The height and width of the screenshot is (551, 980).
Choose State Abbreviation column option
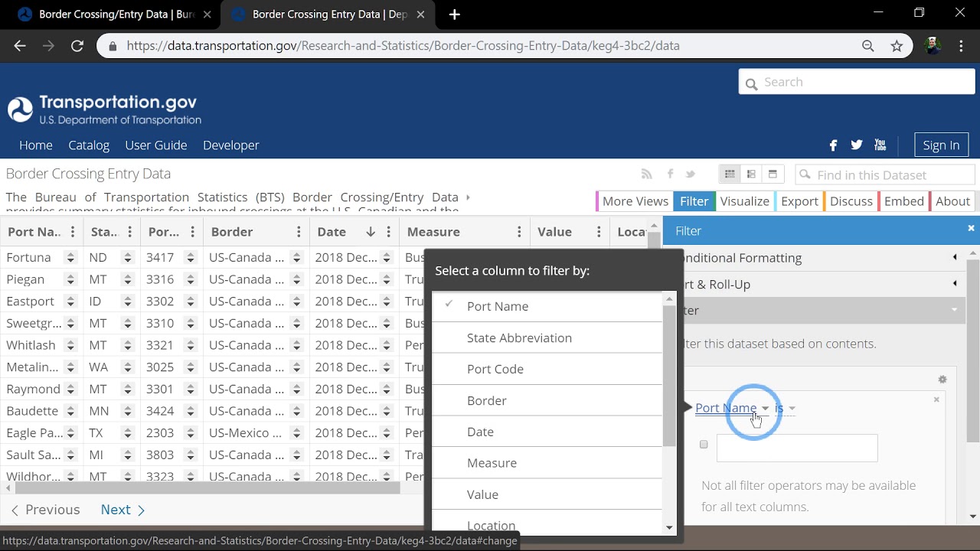point(547,337)
